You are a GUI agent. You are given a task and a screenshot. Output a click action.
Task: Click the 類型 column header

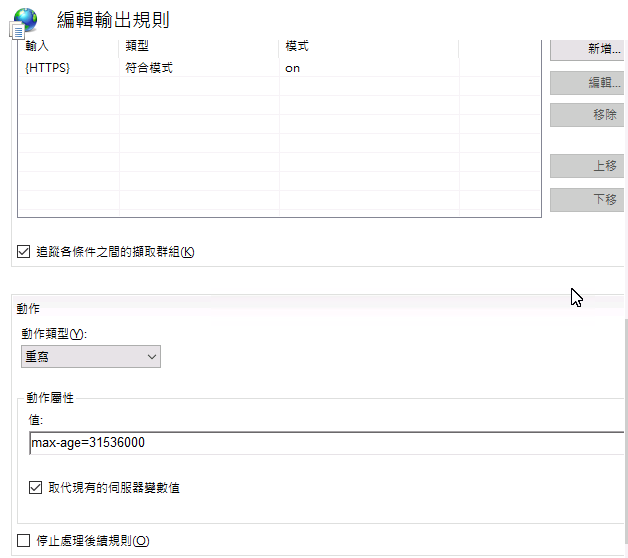pos(199,47)
